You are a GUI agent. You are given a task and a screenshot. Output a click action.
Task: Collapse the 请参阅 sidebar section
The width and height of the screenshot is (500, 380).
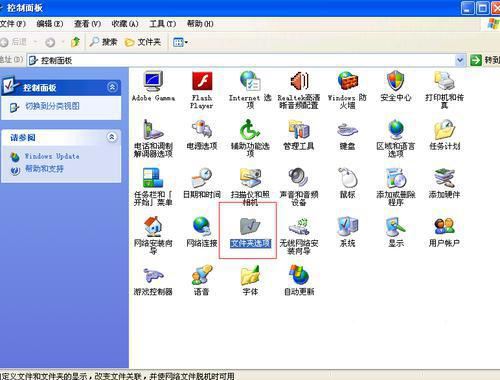click(112, 137)
